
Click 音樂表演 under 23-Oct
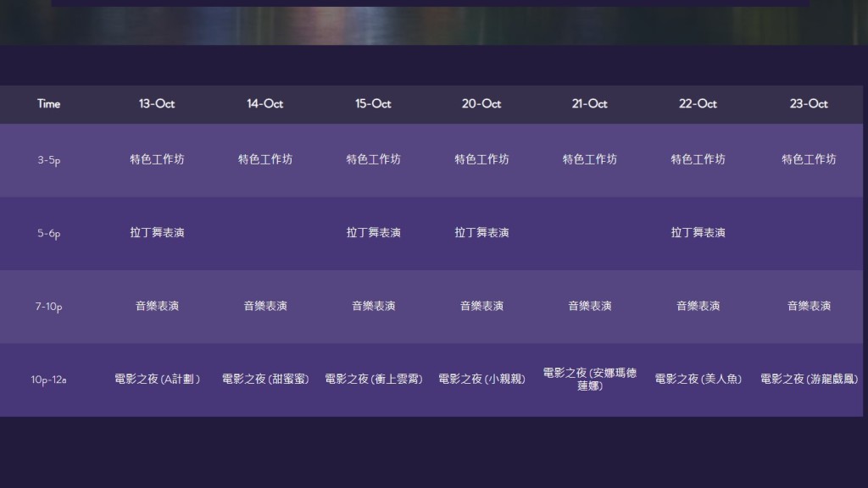809,306
